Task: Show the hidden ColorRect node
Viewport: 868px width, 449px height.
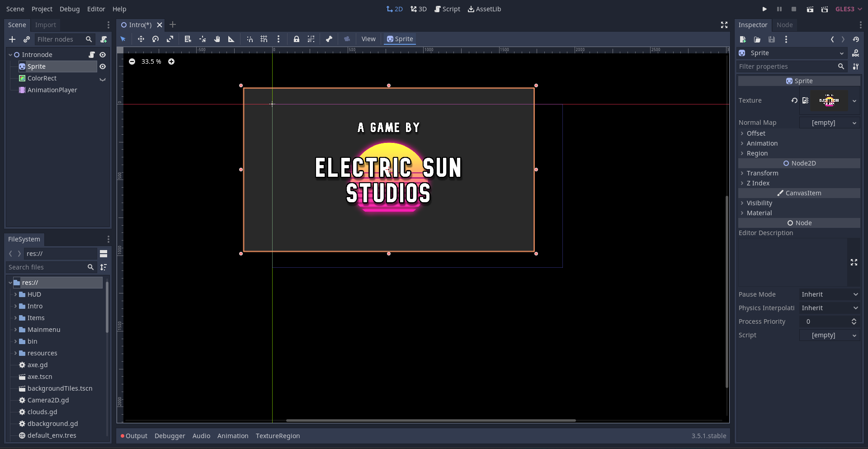Action: coord(103,79)
